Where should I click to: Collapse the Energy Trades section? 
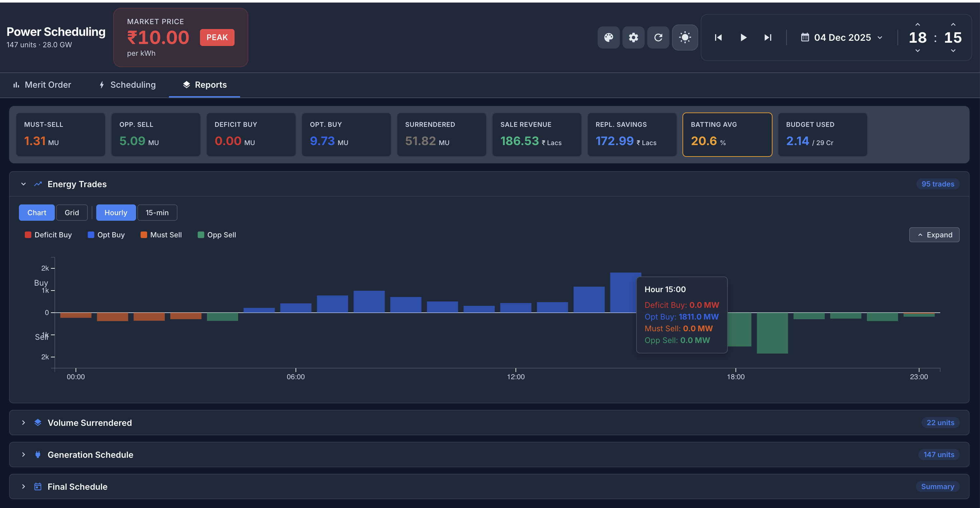click(23, 184)
